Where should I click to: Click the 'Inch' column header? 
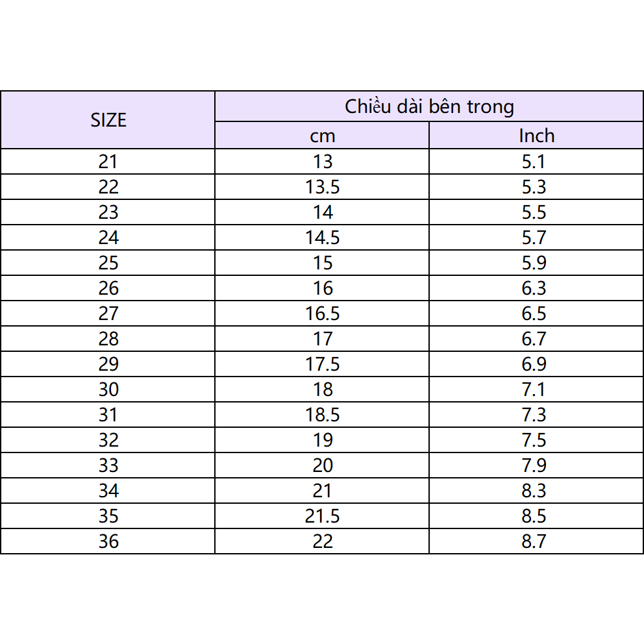[536, 136]
